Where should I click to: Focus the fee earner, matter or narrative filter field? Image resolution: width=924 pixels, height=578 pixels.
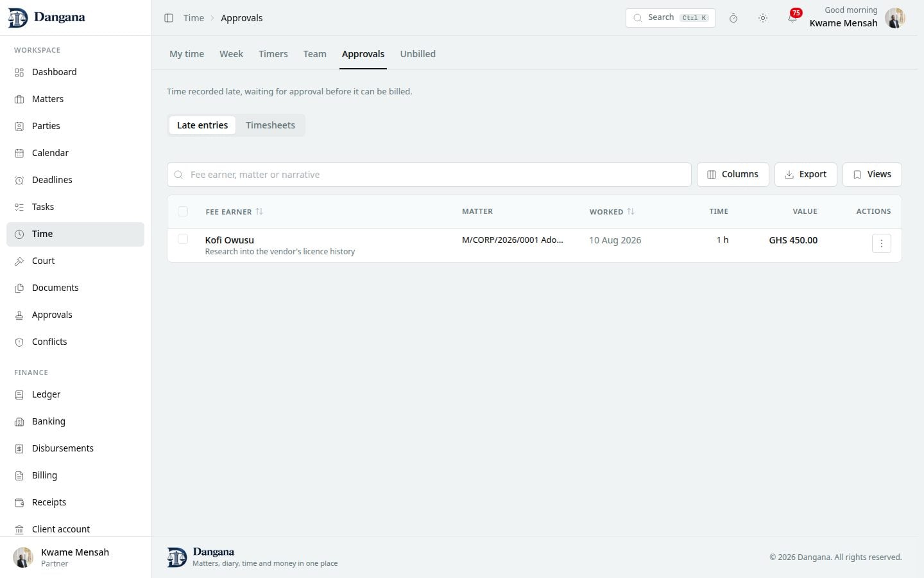click(429, 175)
